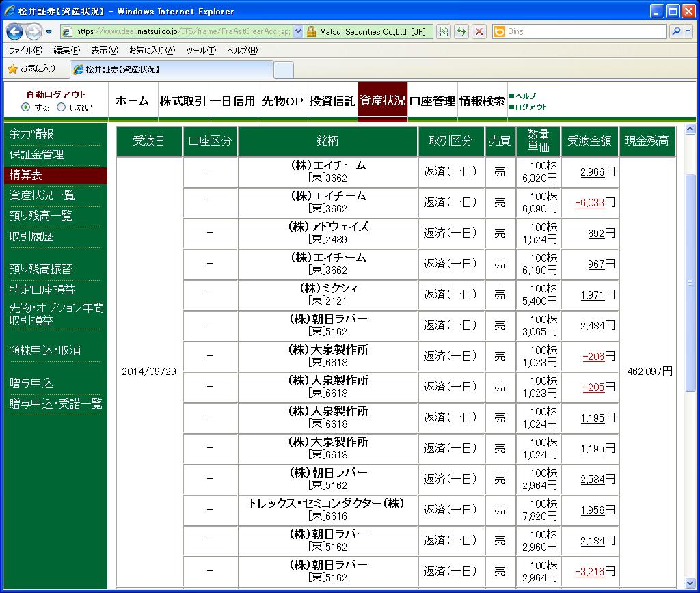Open the ツール(T) menu
This screenshot has width=700, height=593.
[x=201, y=51]
